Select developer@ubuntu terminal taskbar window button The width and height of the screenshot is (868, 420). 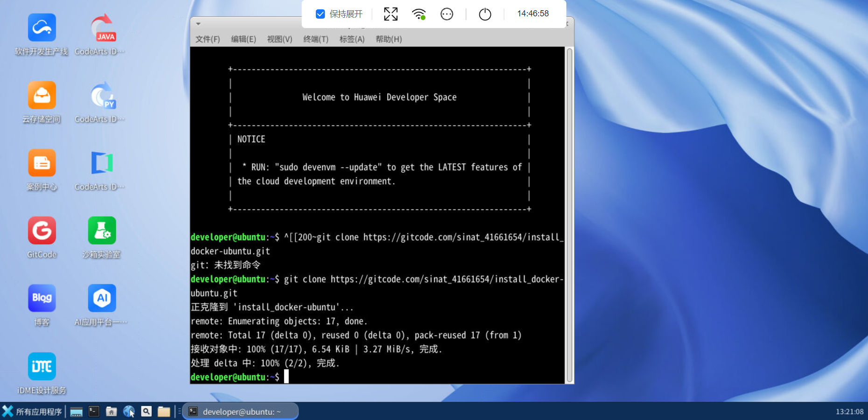[241, 412]
